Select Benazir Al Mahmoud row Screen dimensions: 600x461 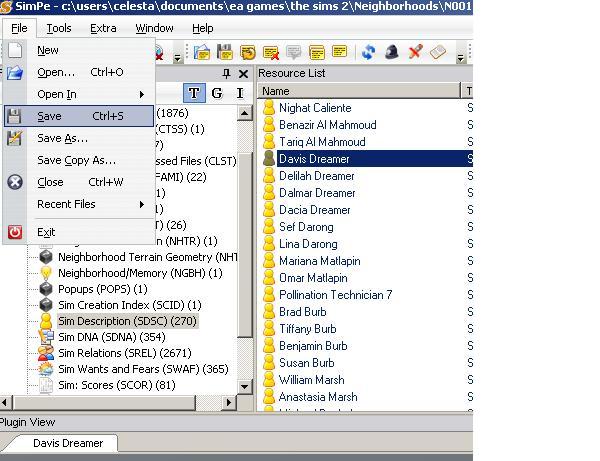328,125
